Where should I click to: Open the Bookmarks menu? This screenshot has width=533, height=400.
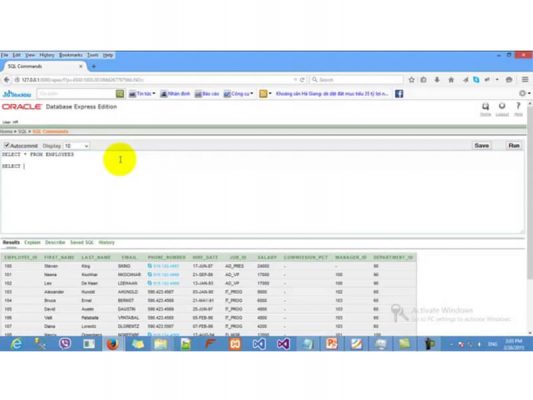pos(71,55)
